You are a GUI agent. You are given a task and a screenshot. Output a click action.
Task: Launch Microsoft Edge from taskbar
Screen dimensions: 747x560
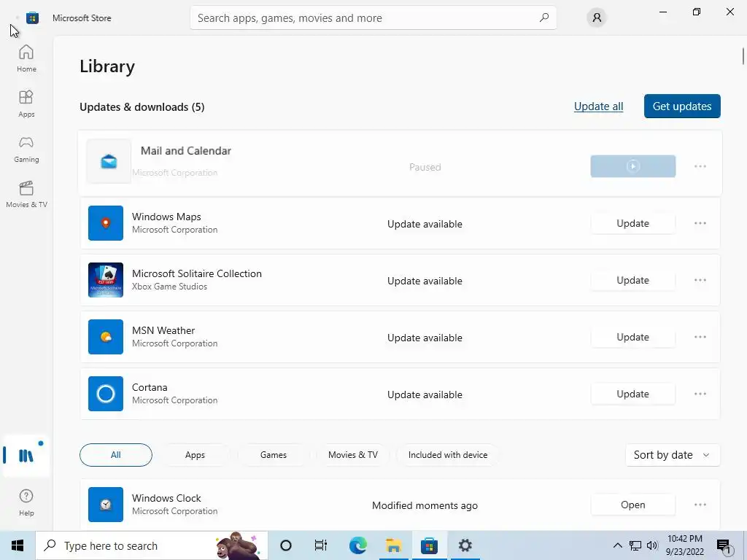coord(357,545)
